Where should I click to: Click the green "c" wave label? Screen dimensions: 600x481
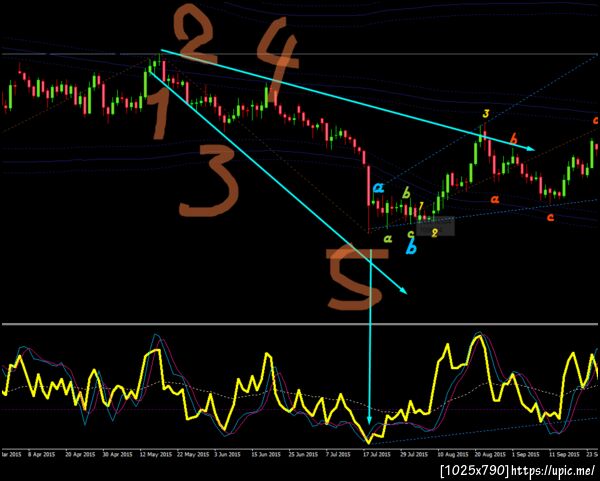(411, 233)
